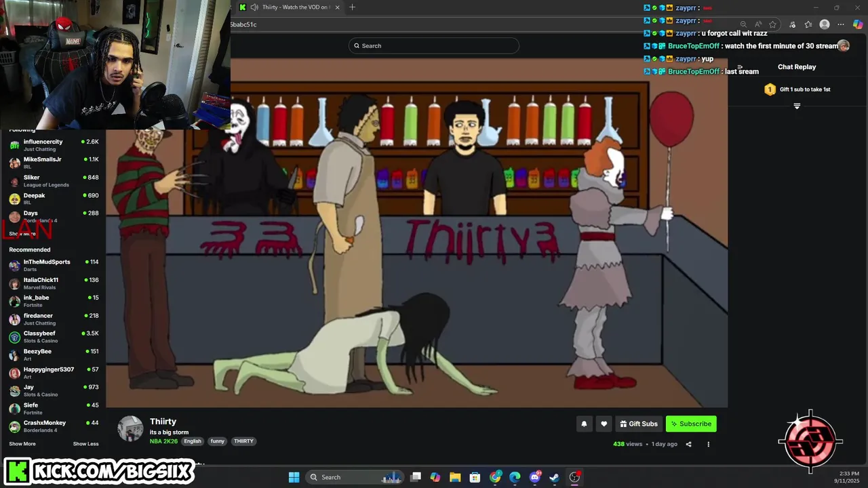Select the English tag
This screenshot has height=488, width=868.
(x=193, y=441)
